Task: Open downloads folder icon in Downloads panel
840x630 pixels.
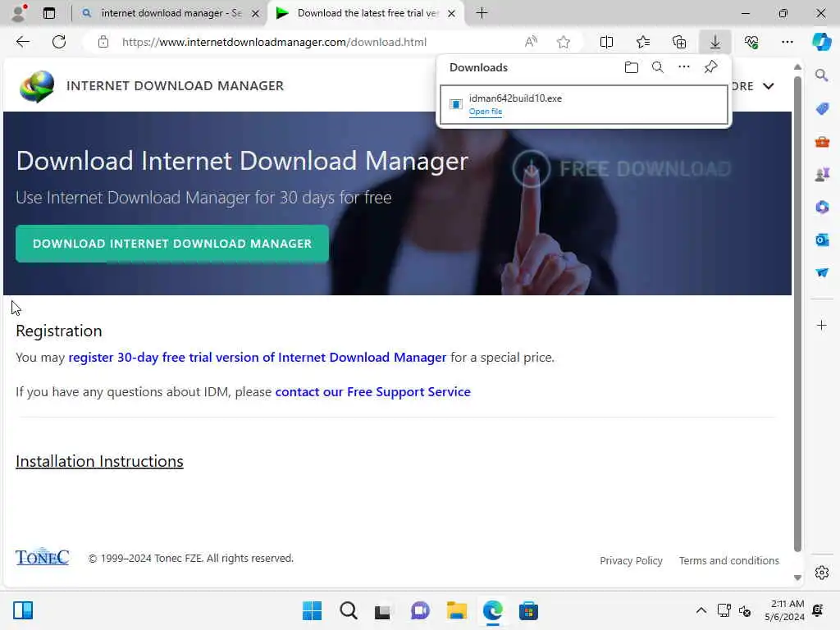Action: coord(631,67)
